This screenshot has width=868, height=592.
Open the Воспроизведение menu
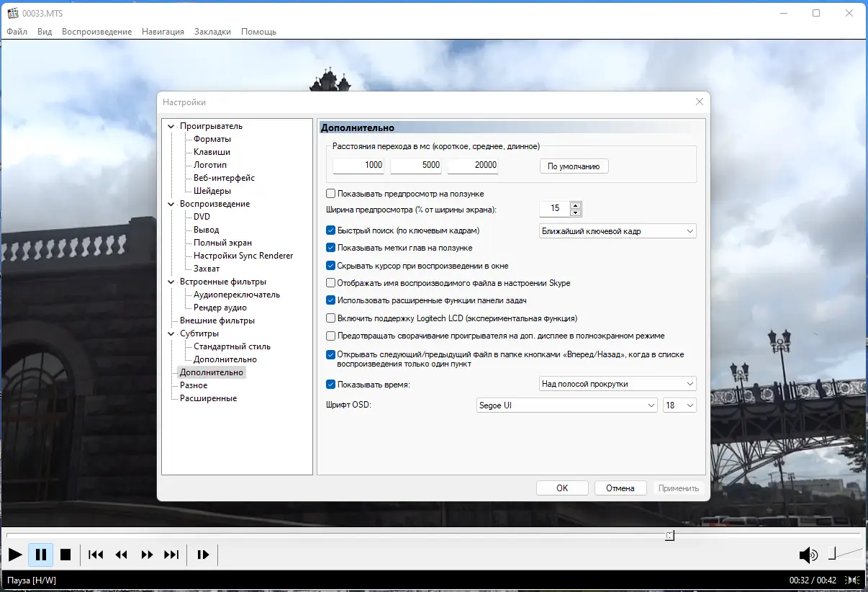(x=96, y=32)
